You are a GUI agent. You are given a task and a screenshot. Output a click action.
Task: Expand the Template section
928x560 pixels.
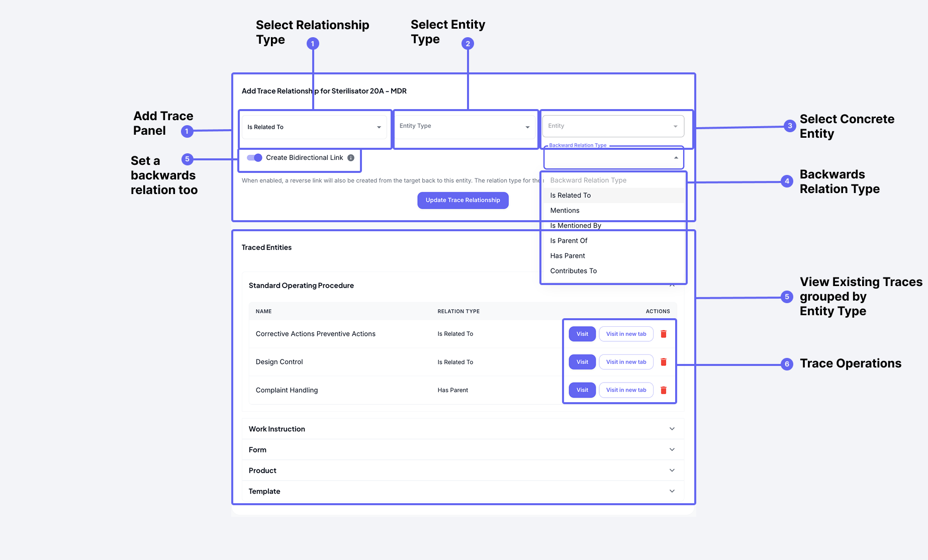[672, 491]
